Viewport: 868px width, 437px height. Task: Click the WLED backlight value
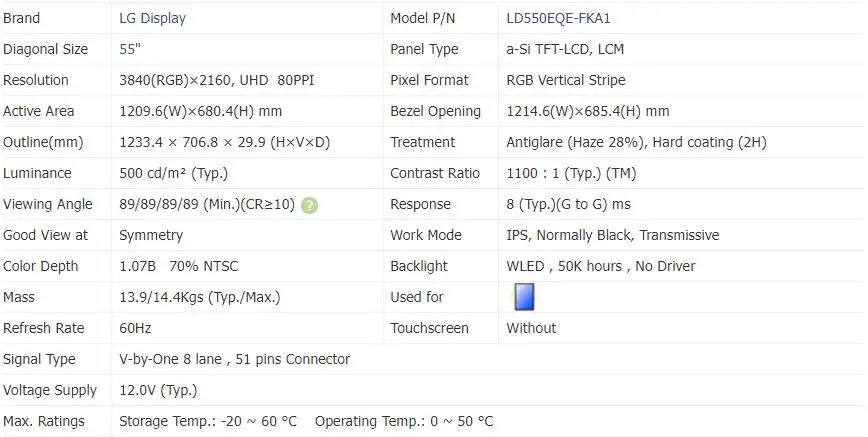(600, 266)
